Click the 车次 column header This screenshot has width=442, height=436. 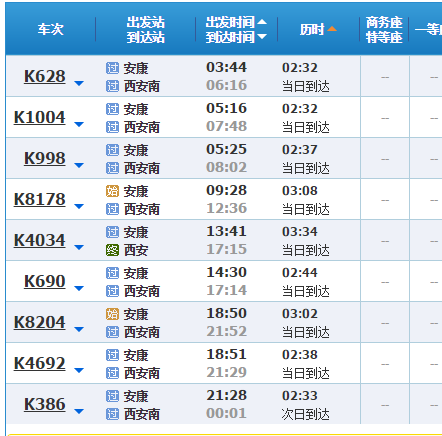click(x=50, y=29)
